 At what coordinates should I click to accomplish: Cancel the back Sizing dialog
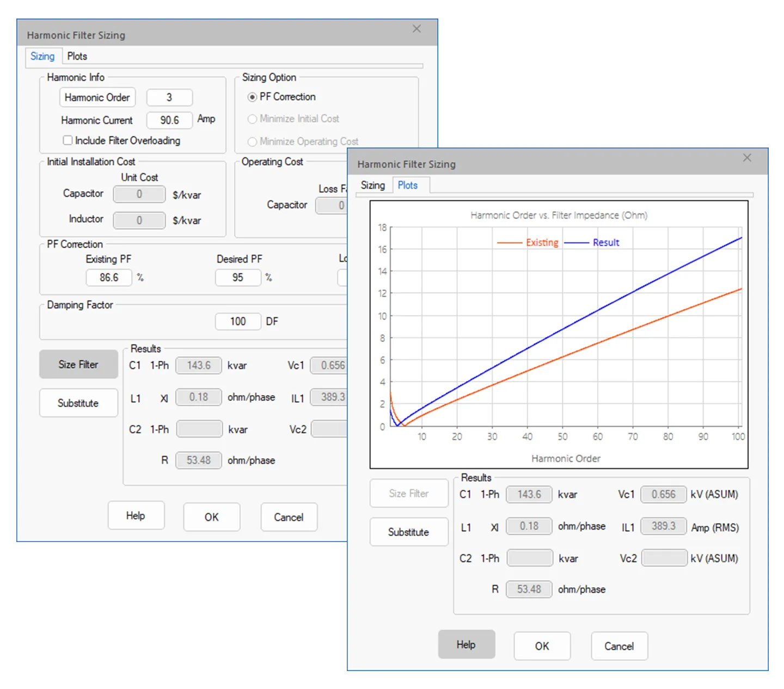click(x=289, y=517)
